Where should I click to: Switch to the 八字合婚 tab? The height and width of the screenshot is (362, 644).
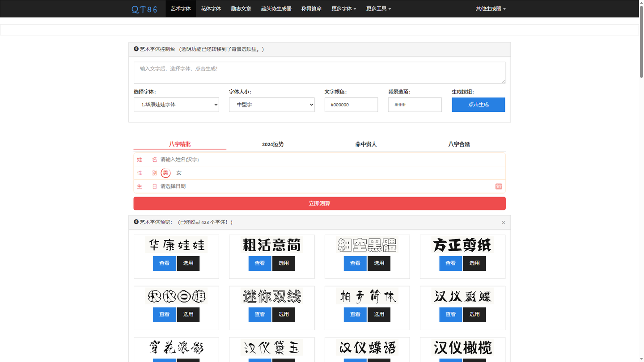459,144
